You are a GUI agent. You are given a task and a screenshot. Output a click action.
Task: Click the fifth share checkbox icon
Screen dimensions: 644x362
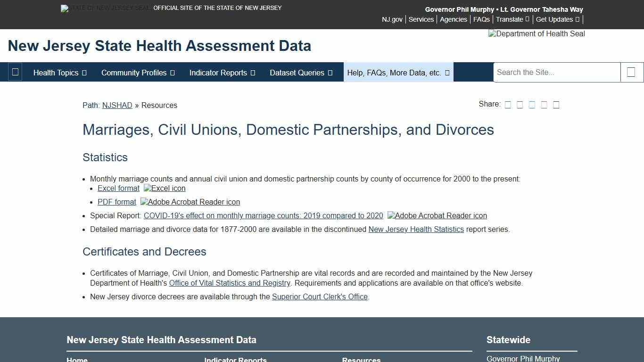[556, 104]
